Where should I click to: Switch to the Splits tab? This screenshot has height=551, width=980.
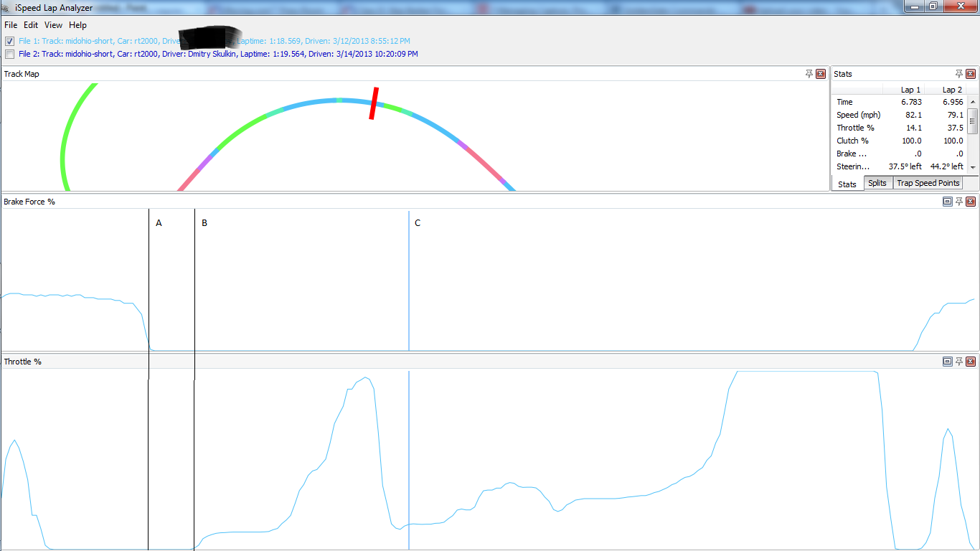tap(877, 183)
